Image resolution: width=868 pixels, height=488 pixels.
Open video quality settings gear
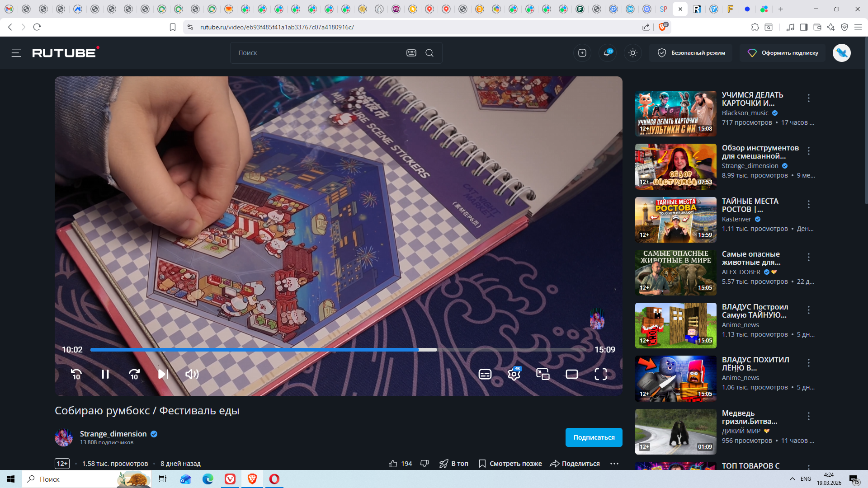pyautogui.click(x=514, y=374)
